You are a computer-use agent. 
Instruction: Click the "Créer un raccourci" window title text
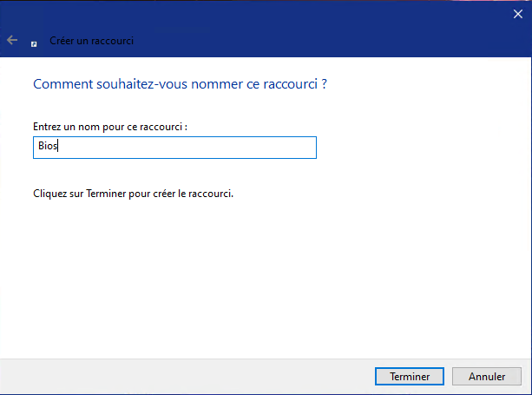[92, 41]
